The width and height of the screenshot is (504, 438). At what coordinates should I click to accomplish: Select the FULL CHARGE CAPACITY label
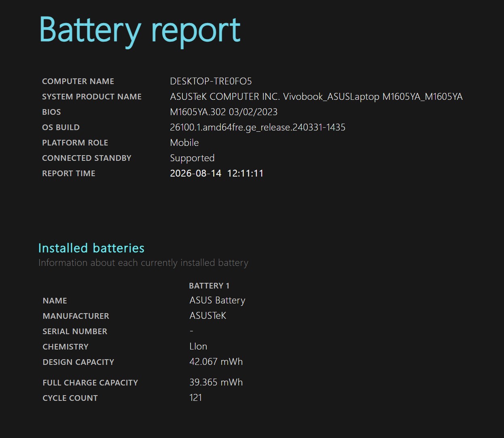pyautogui.click(x=90, y=383)
